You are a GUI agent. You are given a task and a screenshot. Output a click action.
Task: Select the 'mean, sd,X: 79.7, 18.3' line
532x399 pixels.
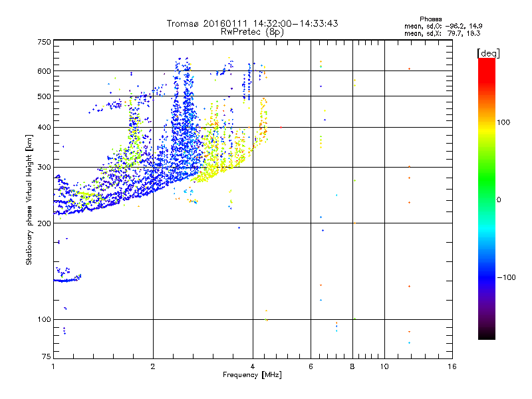tap(442, 33)
